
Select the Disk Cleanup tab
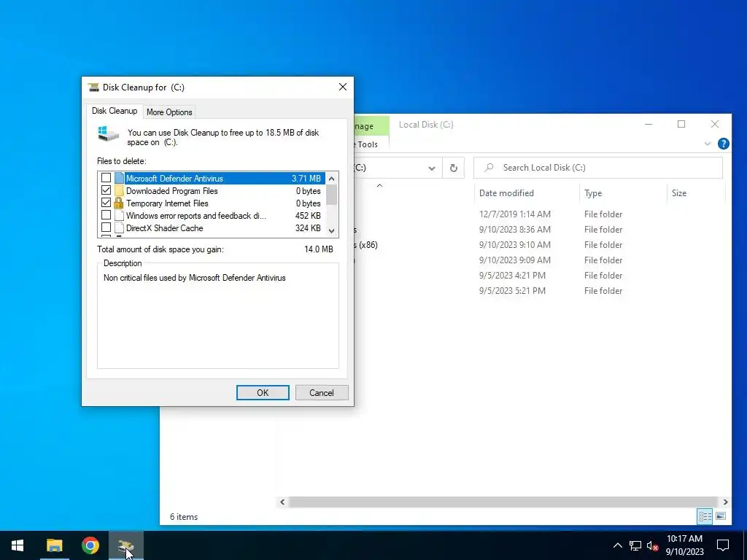115,111
